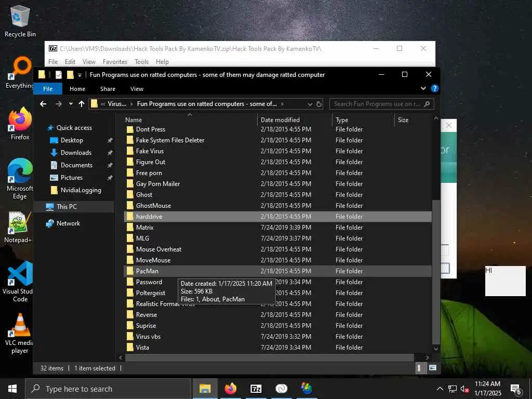Click the New folder quick access icon
This screenshot has height=399, width=532.
pos(70,75)
